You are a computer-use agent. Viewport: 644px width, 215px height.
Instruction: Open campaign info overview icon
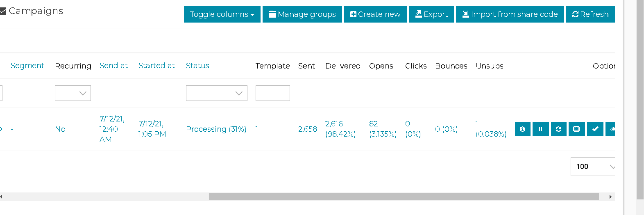click(522, 129)
